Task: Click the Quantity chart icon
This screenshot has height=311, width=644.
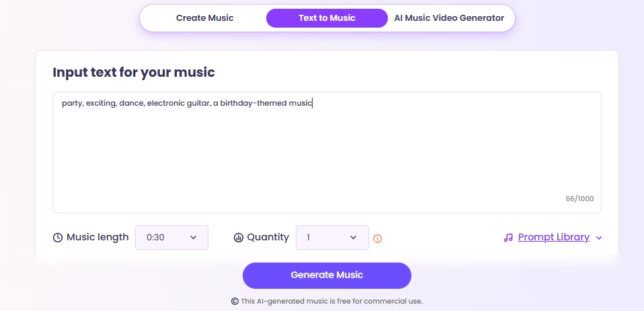Action: [238, 238]
